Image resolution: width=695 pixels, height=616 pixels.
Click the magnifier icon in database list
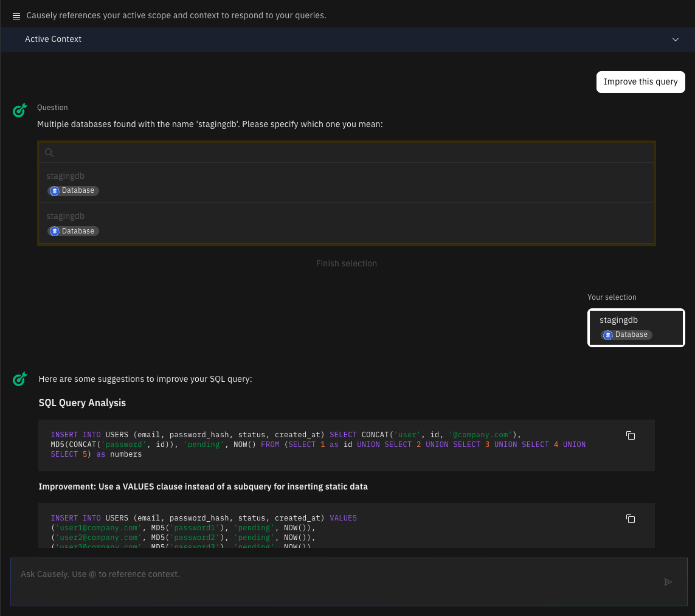50,153
